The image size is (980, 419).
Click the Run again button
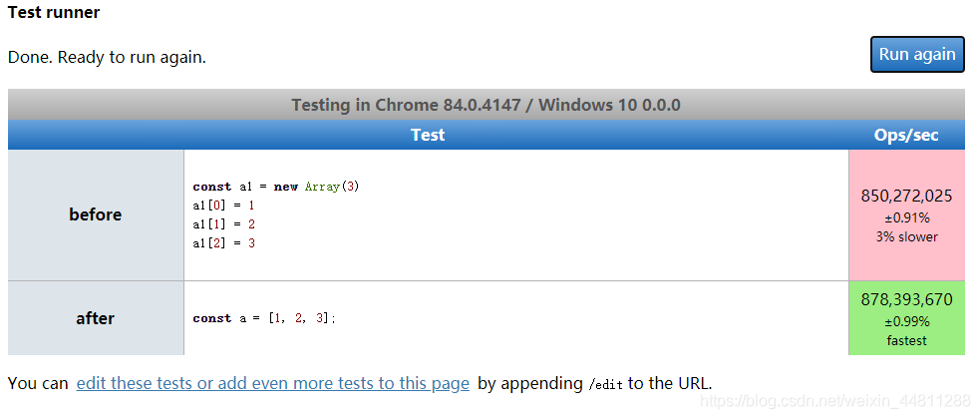(x=917, y=55)
